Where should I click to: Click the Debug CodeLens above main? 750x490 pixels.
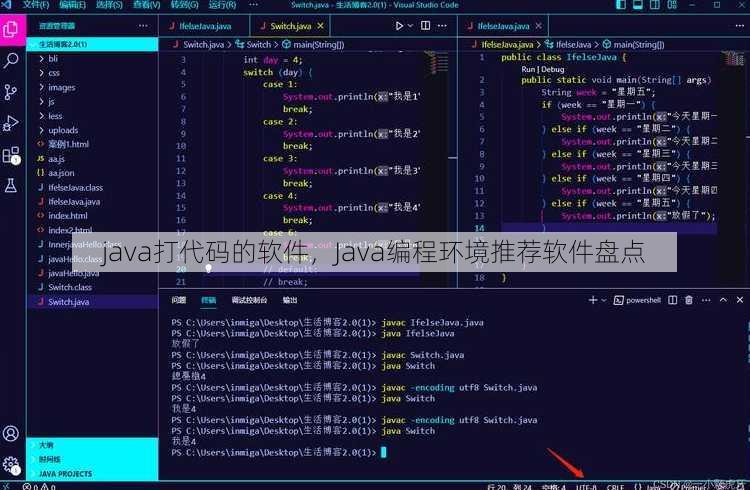pyautogui.click(x=552, y=69)
